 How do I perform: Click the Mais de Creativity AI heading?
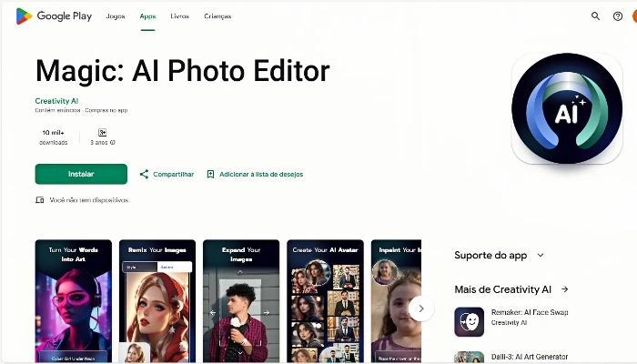[503, 289]
